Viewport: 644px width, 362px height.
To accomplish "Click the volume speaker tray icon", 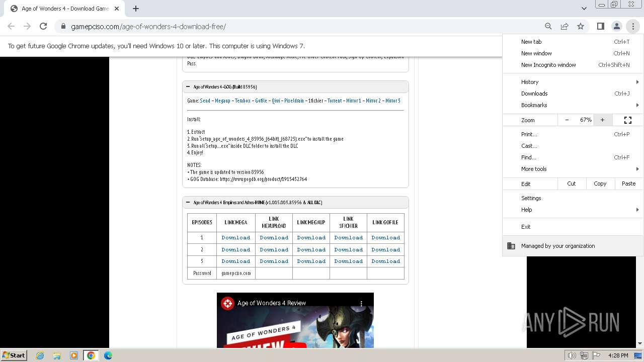I will point(572,355).
